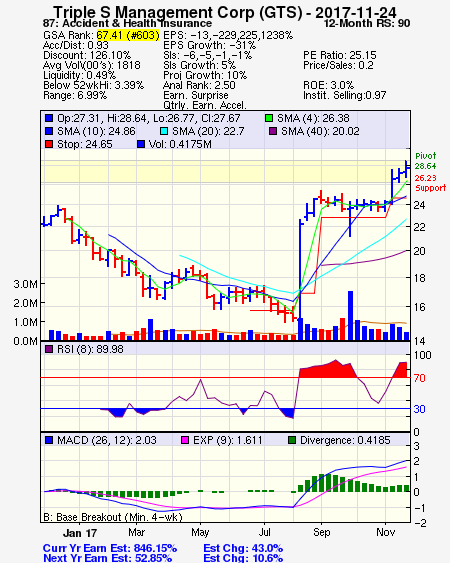Viewport: 450px width, 563px height.
Task: Click the May date axis label
Action: click(x=200, y=532)
